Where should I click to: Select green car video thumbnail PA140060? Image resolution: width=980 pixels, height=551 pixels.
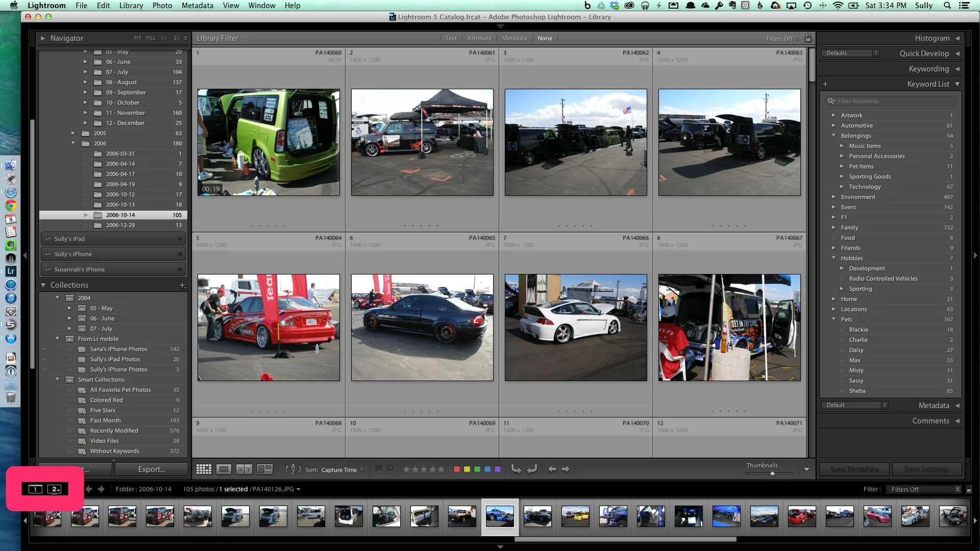coord(268,142)
